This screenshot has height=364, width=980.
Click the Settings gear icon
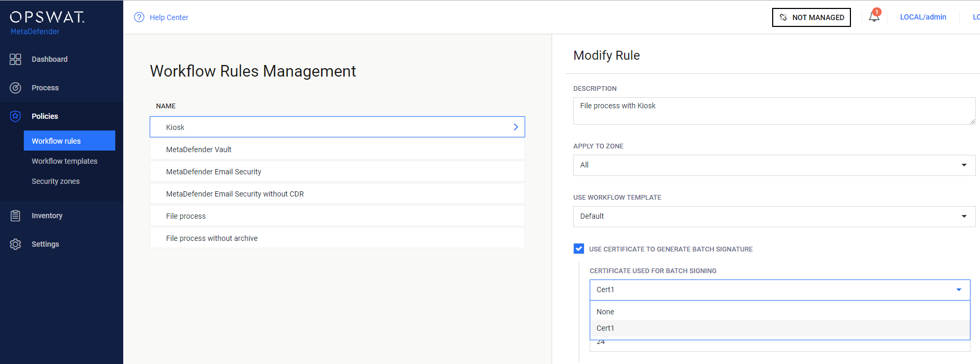click(15, 244)
